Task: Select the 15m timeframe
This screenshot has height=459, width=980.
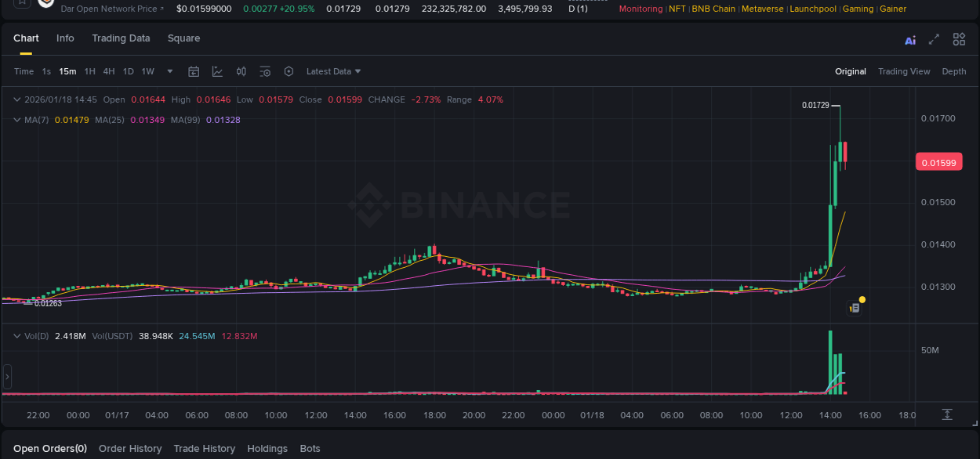Action: (x=67, y=70)
